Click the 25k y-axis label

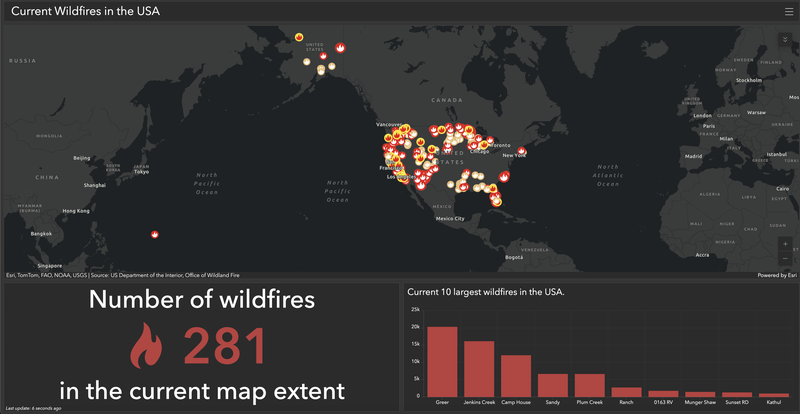(x=416, y=310)
